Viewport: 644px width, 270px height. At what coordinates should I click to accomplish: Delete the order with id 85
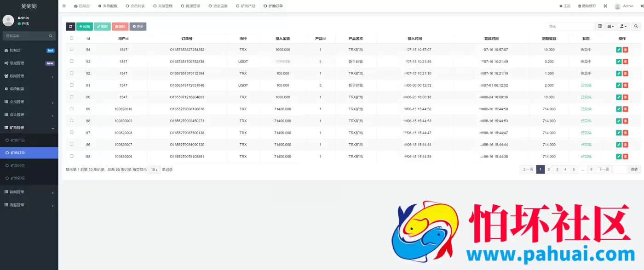[625, 157]
